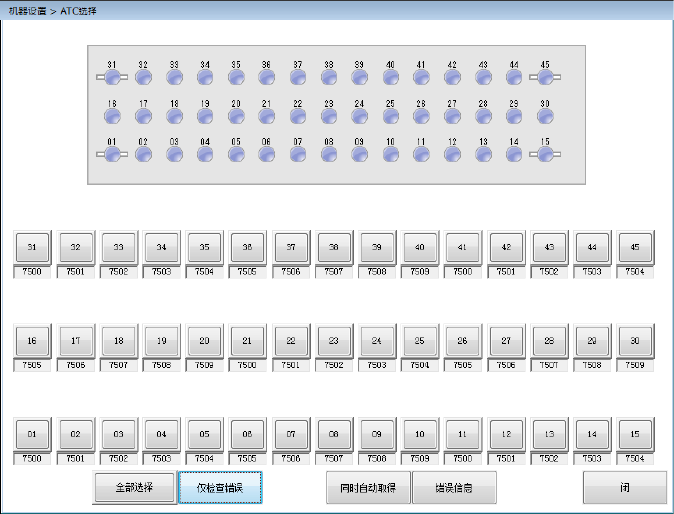674x514 pixels.
Task: Select nozzle circle 05 in diagram
Action: pyautogui.click(x=236, y=154)
